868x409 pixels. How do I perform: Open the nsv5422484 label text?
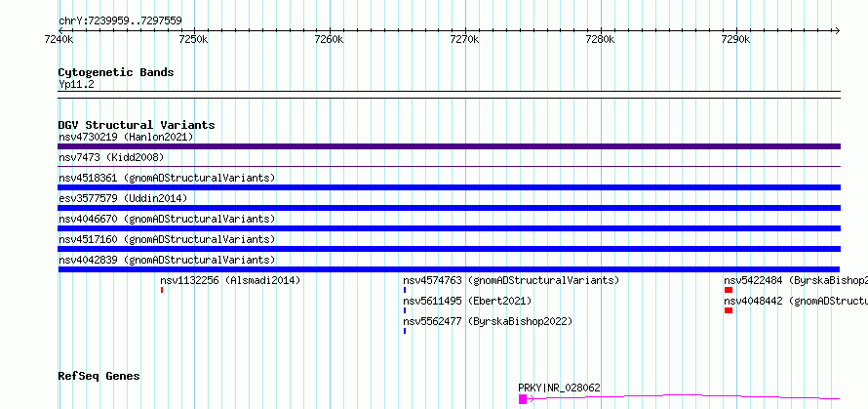796,280
